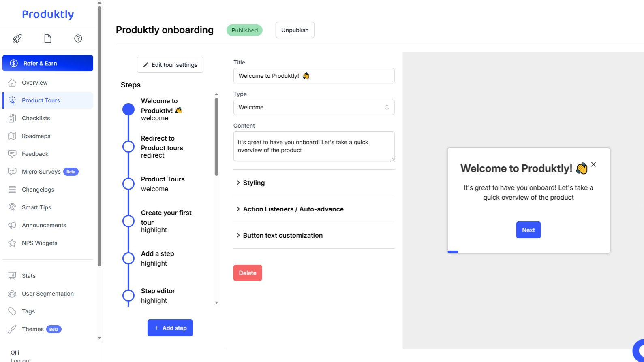
Task: Click the Roadmaps map icon
Action: pyautogui.click(x=12, y=136)
